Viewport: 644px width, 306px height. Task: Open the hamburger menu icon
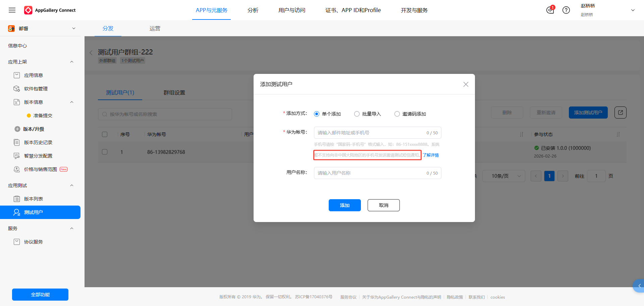pyautogui.click(x=12, y=10)
